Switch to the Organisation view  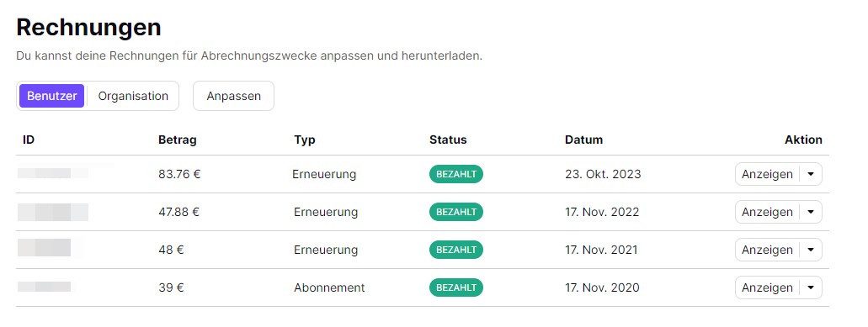(133, 96)
